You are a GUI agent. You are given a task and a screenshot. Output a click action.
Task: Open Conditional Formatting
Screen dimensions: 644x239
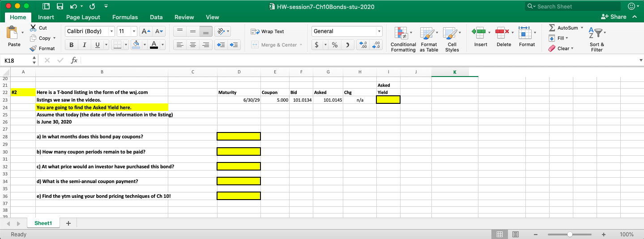click(x=403, y=39)
